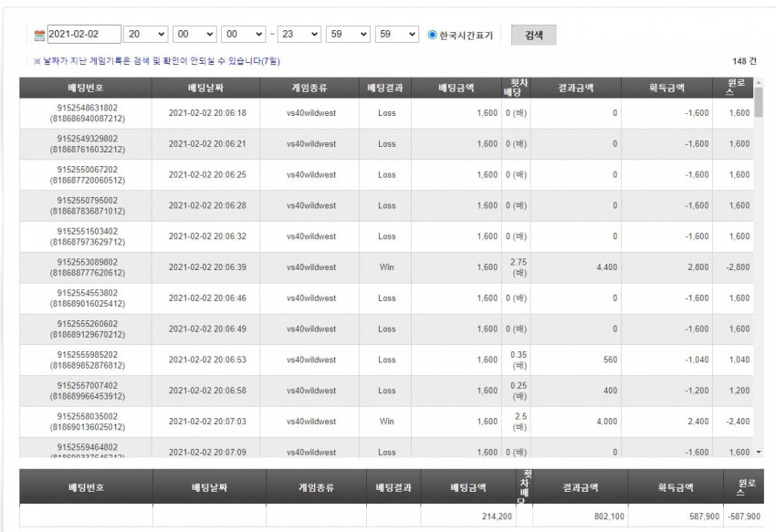The height and width of the screenshot is (532, 776).
Task: Click the 획득금액 column header in the top table
Action: [666, 88]
